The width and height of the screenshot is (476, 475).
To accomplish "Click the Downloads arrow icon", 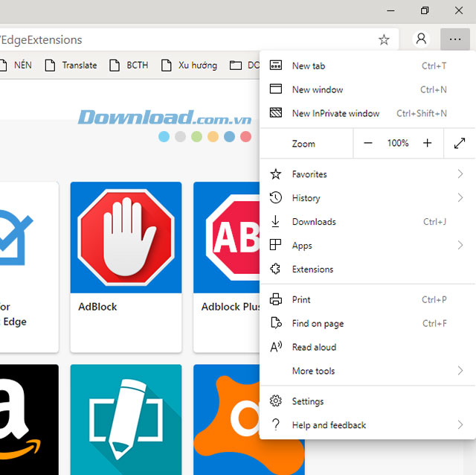I will pos(275,222).
